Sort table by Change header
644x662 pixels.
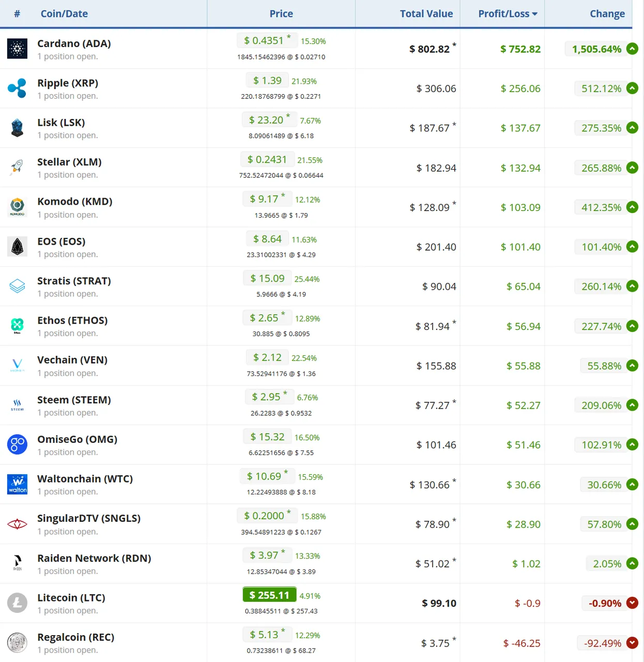[x=607, y=14]
